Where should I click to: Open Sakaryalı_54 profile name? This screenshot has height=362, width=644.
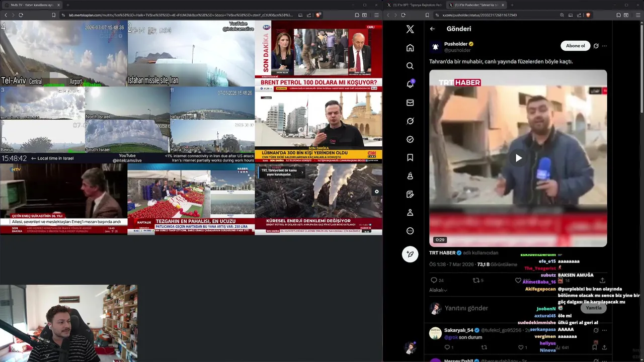click(458, 330)
